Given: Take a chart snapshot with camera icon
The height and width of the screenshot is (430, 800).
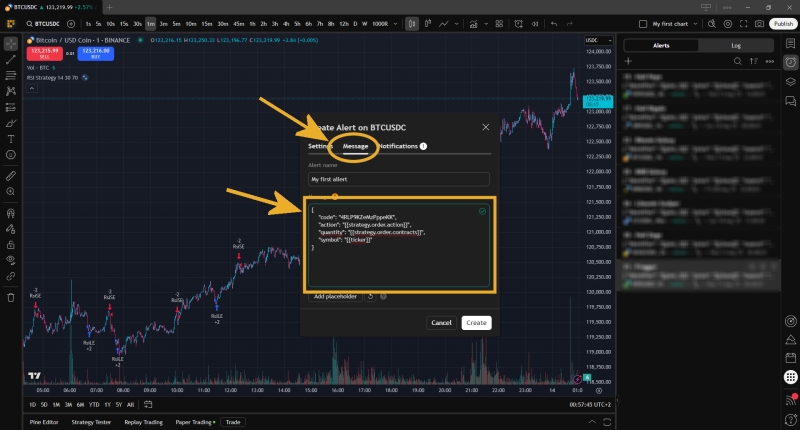Looking at the screenshot, I should pos(759,24).
